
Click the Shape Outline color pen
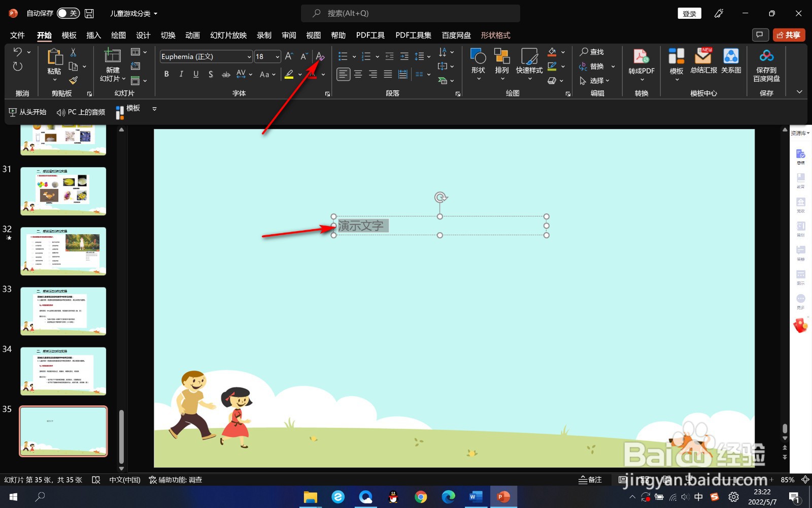coord(552,66)
